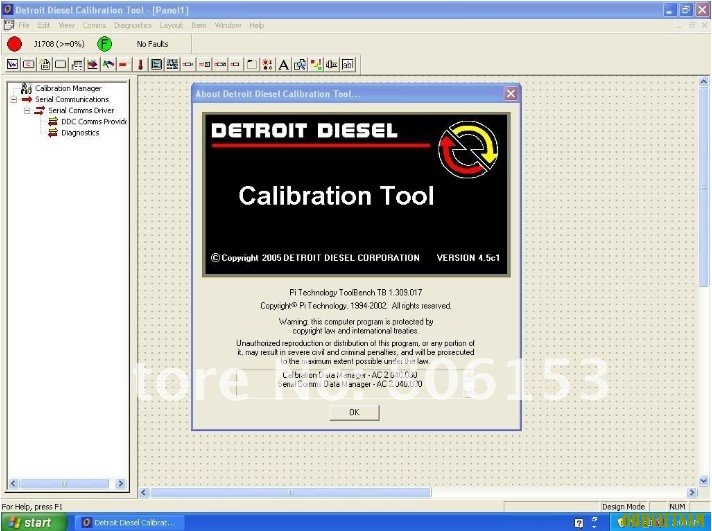Click the 'VERSION 4.5c1' text
The image size is (712, 531).
pyautogui.click(x=468, y=258)
